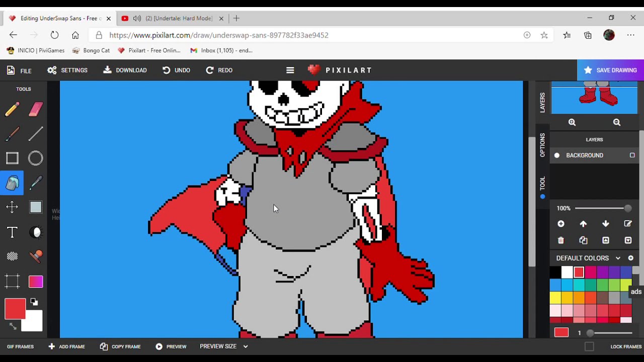Move layer up
Viewport: 644px width, 362px height.
(x=583, y=224)
